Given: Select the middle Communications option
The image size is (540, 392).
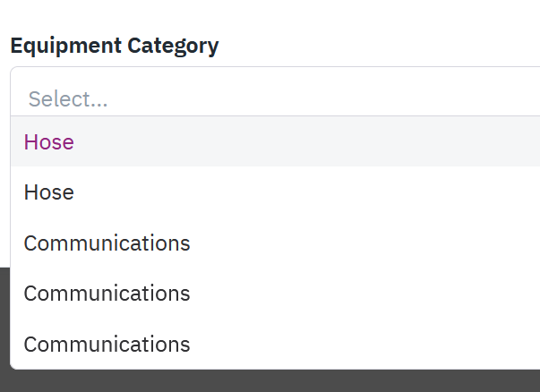Looking at the screenshot, I should point(107,294).
